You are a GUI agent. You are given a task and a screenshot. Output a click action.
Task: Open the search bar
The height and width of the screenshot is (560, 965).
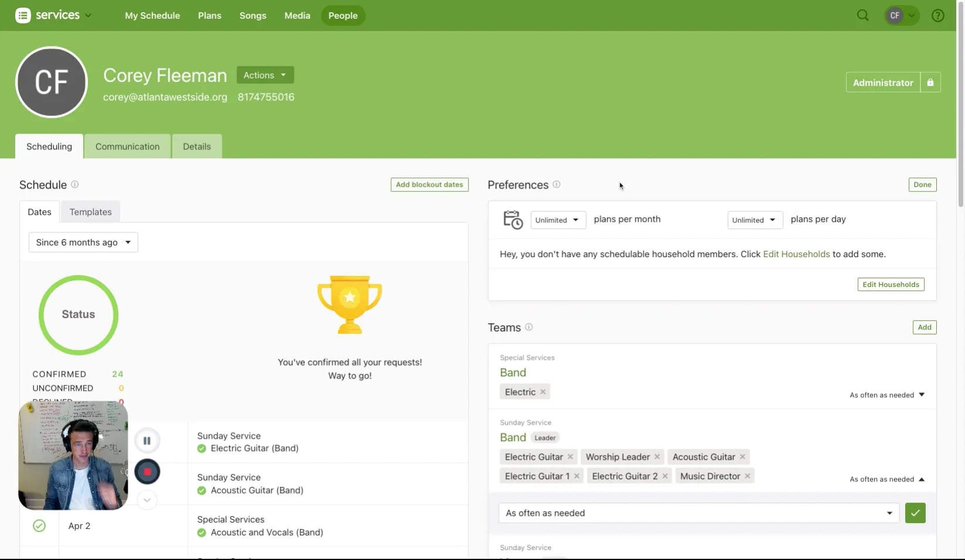tap(862, 15)
